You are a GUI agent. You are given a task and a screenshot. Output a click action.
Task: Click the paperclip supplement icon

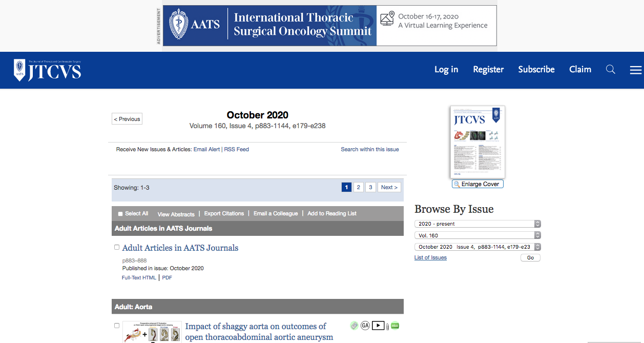click(x=387, y=326)
